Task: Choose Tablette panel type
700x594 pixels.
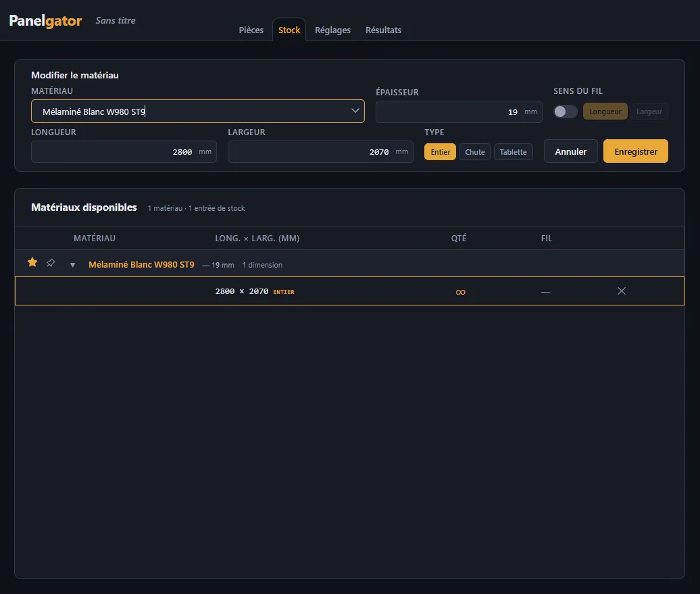Action: point(513,152)
